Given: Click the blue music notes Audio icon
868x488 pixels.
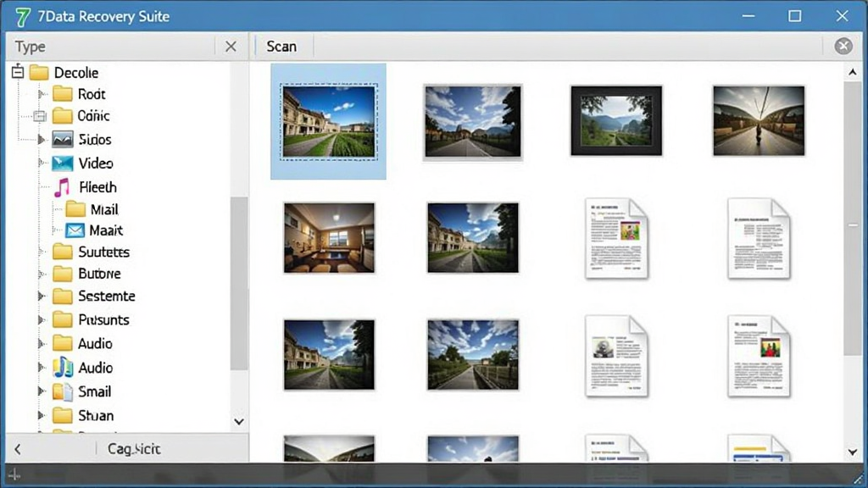Looking at the screenshot, I should click(x=63, y=368).
